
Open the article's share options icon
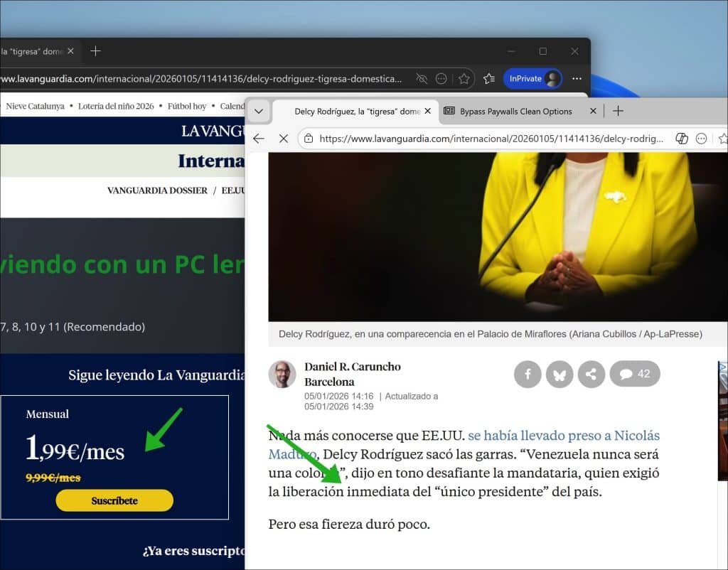click(x=591, y=374)
